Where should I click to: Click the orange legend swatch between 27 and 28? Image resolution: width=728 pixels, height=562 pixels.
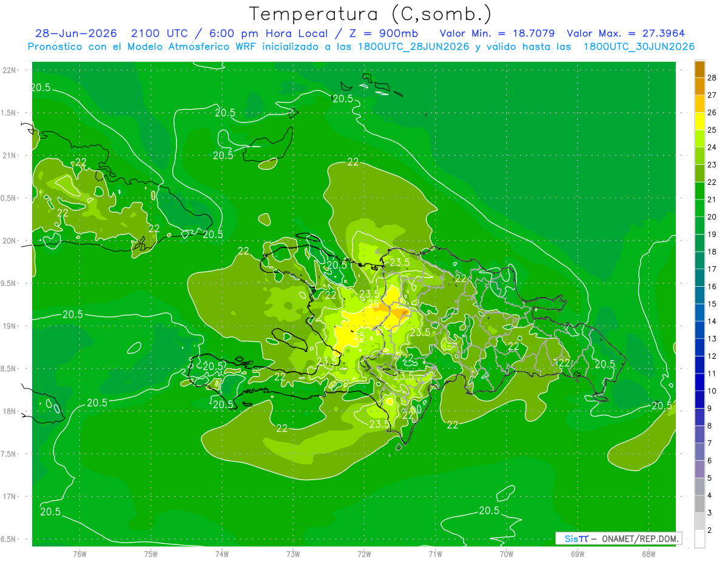(x=699, y=86)
